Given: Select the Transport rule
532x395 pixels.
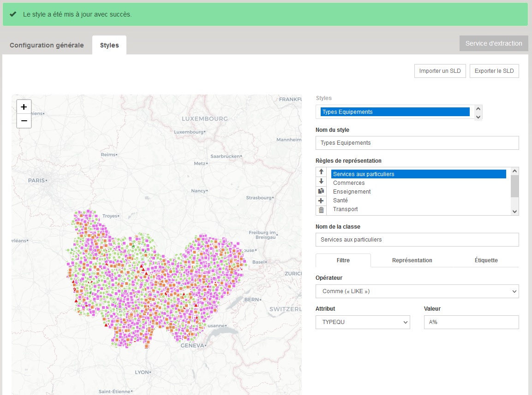Looking at the screenshot, I should point(418,209).
